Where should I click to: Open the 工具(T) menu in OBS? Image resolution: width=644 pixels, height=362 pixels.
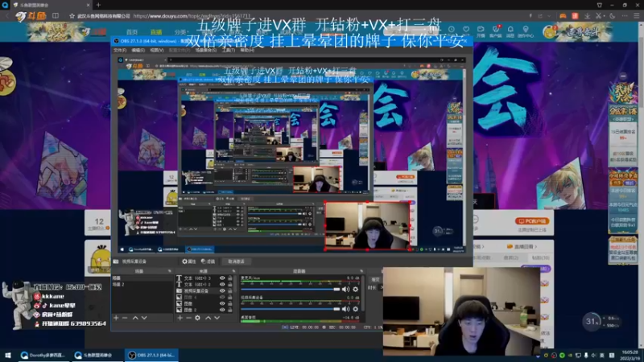(229, 50)
